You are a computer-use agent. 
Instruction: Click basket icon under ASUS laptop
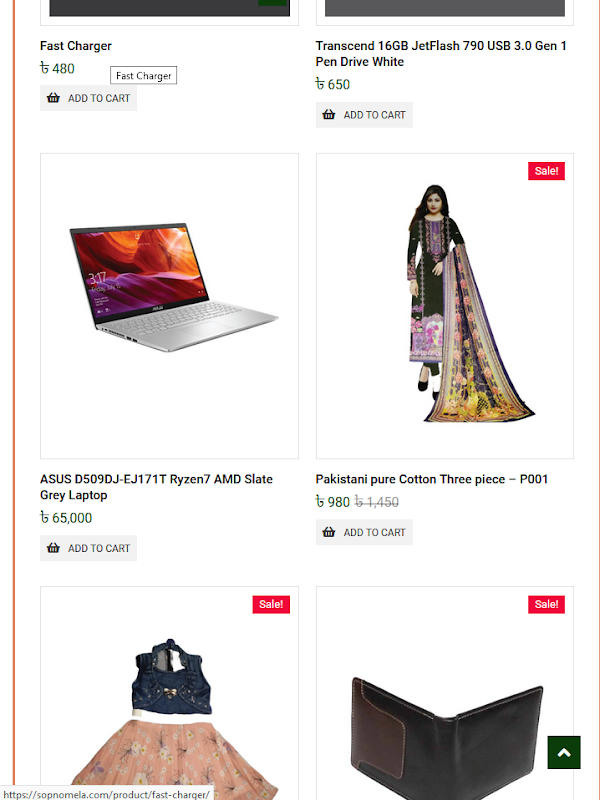point(54,548)
